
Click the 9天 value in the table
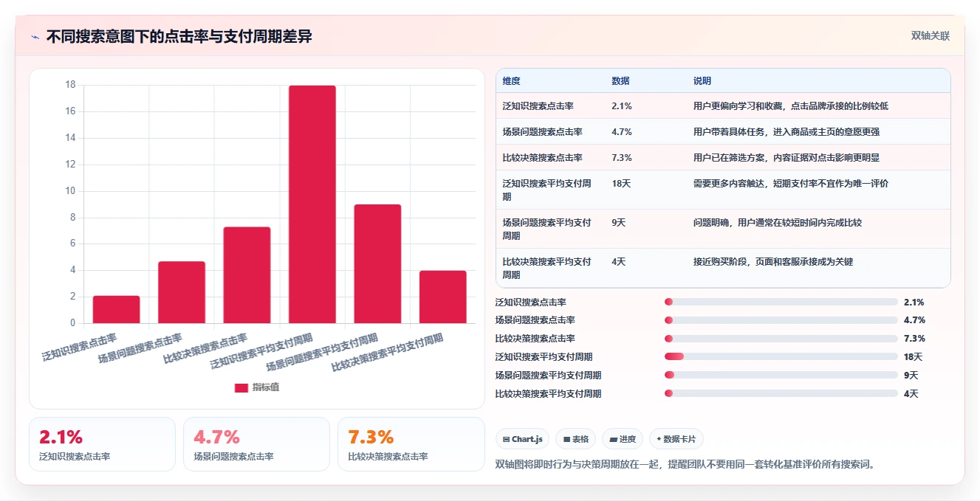coord(619,222)
